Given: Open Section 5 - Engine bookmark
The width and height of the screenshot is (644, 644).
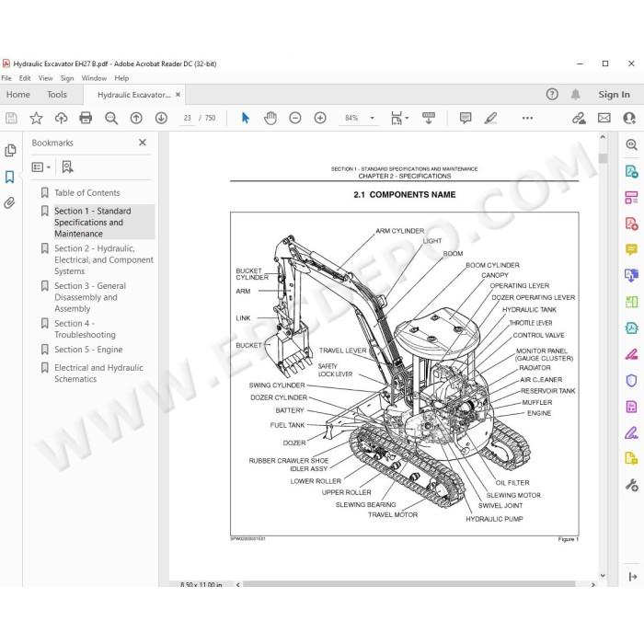Looking at the screenshot, I should pyautogui.click(x=88, y=350).
